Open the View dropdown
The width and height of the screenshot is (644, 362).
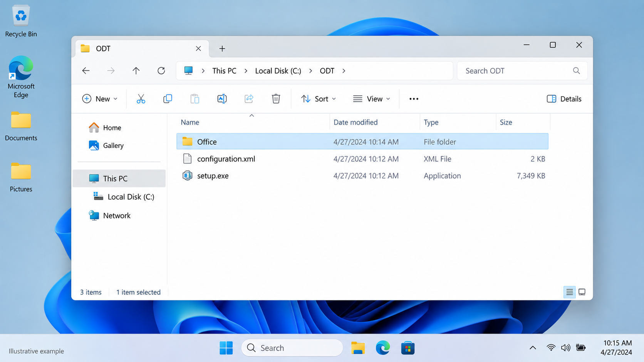(372, 99)
